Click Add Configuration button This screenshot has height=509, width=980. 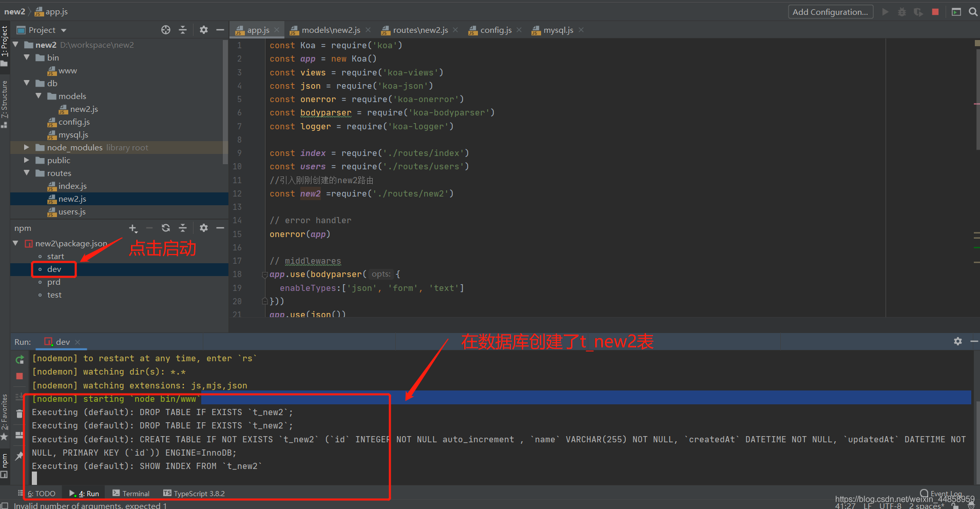click(x=830, y=12)
